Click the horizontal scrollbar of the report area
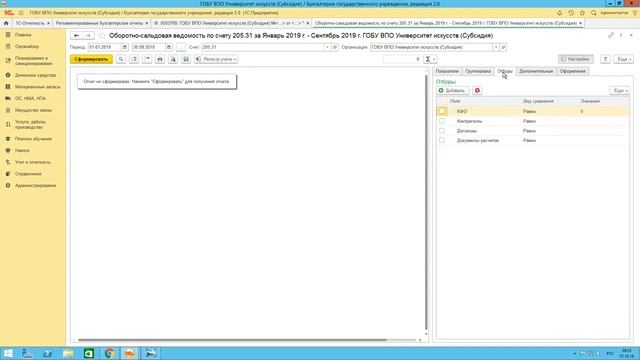Image resolution: width=640 pixels, height=360 pixels. coord(232,340)
